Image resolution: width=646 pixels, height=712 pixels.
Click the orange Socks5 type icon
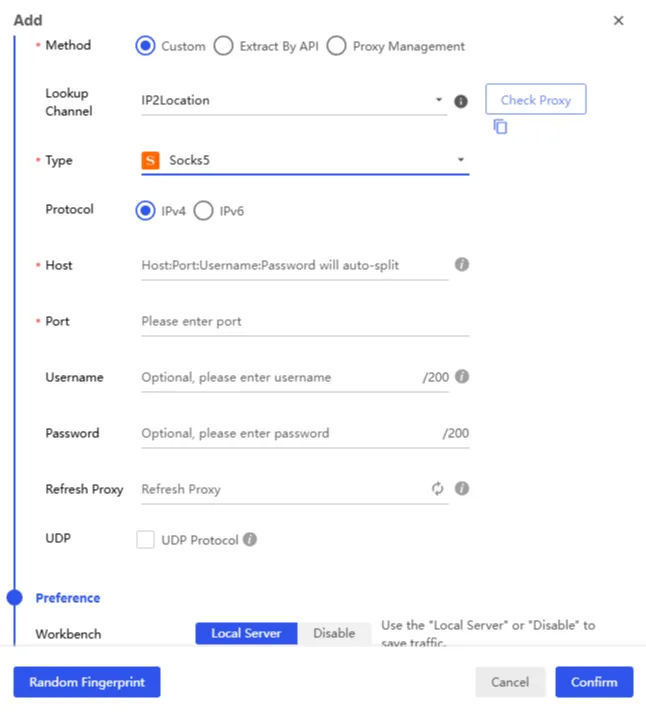150,160
